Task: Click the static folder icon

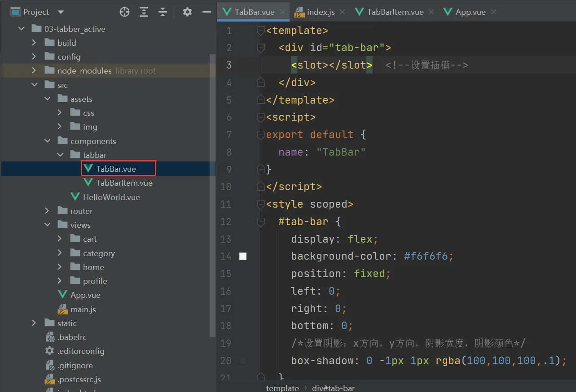Action: click(50, 323)
